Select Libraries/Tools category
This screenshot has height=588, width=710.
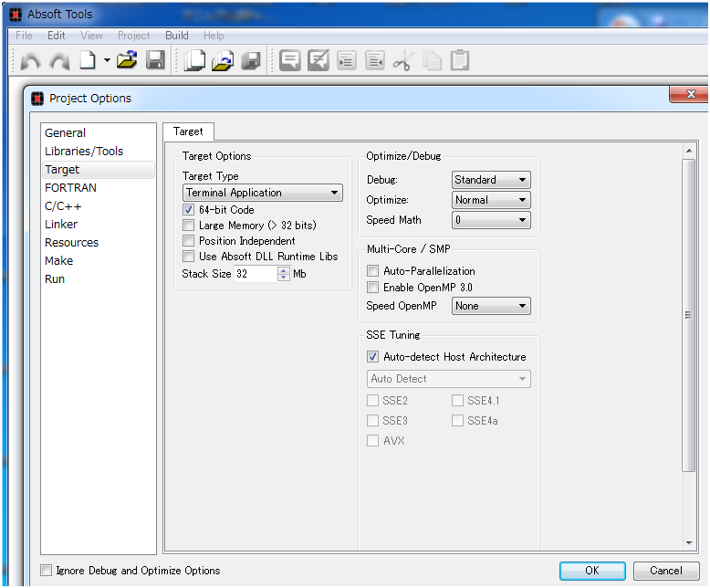99,152
